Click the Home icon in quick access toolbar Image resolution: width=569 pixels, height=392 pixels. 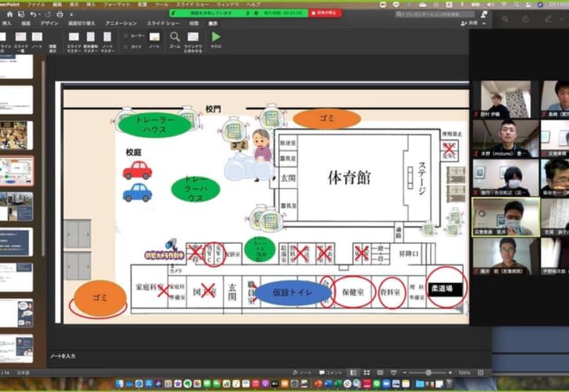click(x=9, y=15)
